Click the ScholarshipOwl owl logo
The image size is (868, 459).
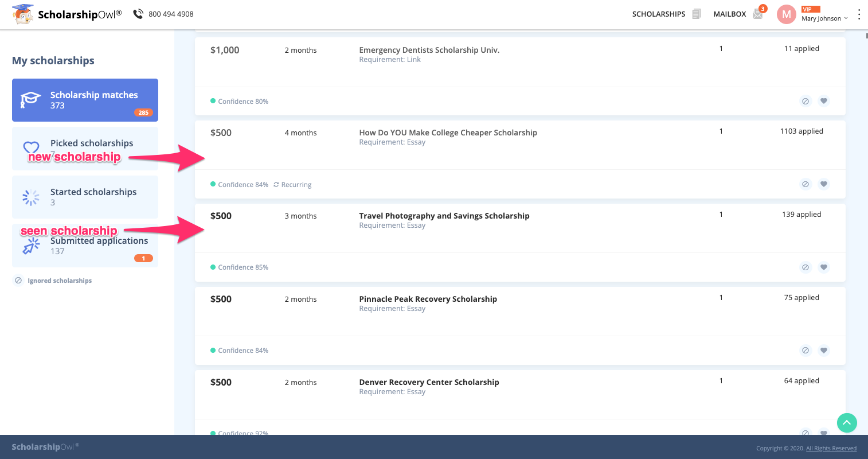23,14
